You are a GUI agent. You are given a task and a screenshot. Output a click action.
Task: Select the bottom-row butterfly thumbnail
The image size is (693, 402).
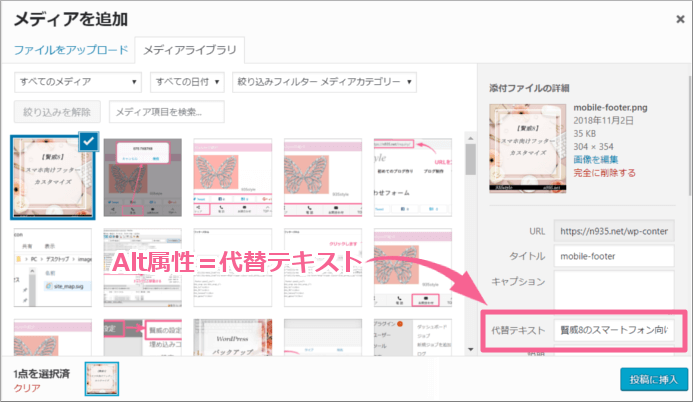pyautogui.click(x=53, y=338)
